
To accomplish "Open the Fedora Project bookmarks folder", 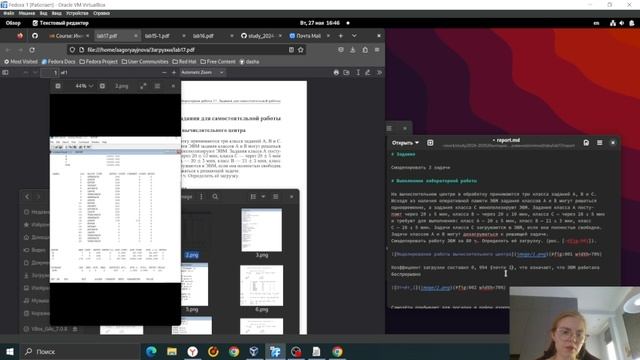I will coord(98,62).
